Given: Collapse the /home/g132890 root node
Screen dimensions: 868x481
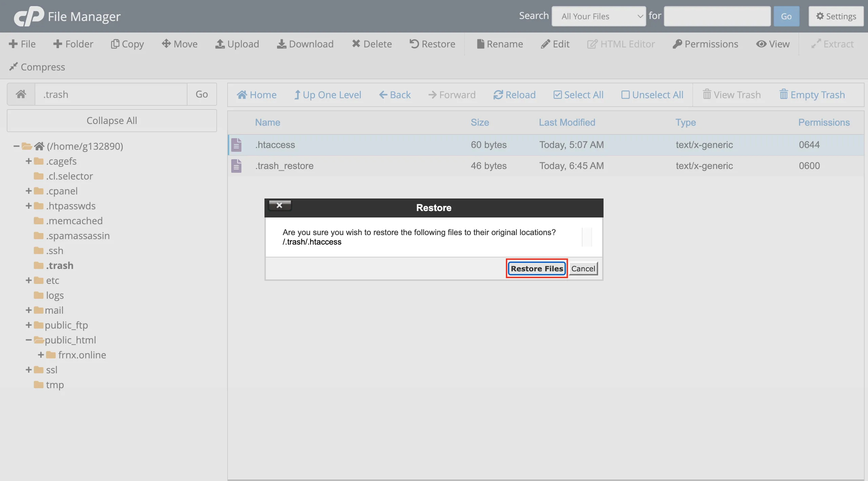Looking at the screenshot, I should (x=16, y=146).
